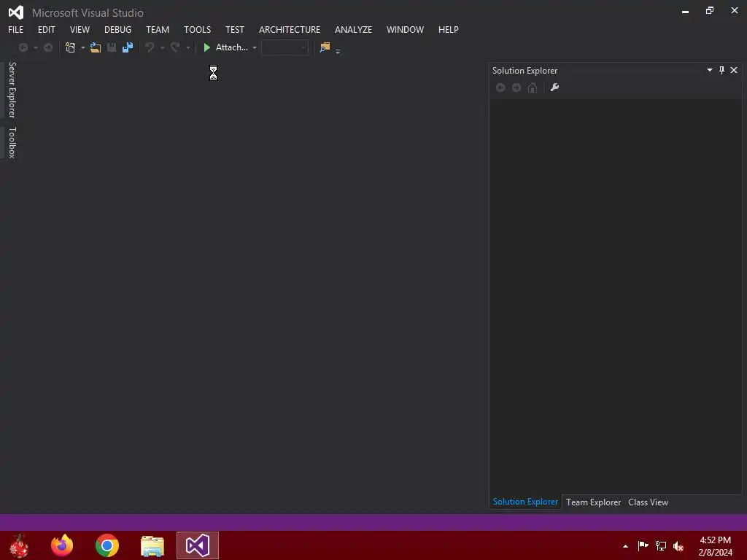Close the Solution Explorer panel

coord(734,70)
